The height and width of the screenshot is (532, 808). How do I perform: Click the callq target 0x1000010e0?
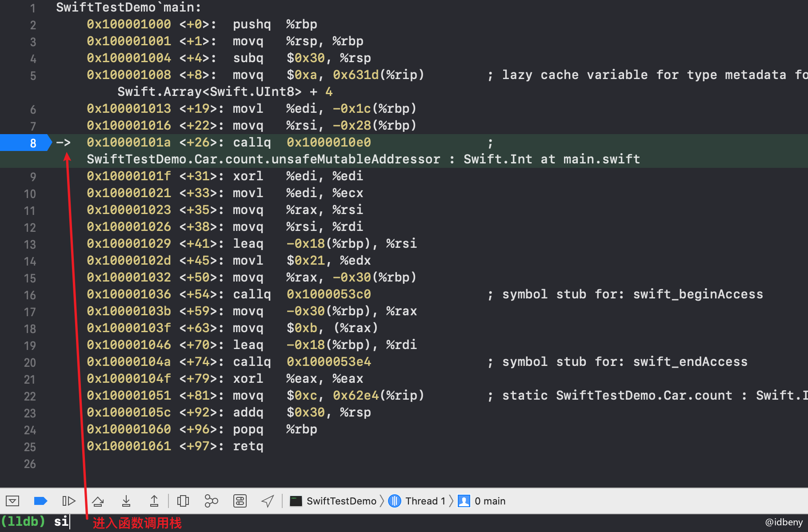pos(329,142)
